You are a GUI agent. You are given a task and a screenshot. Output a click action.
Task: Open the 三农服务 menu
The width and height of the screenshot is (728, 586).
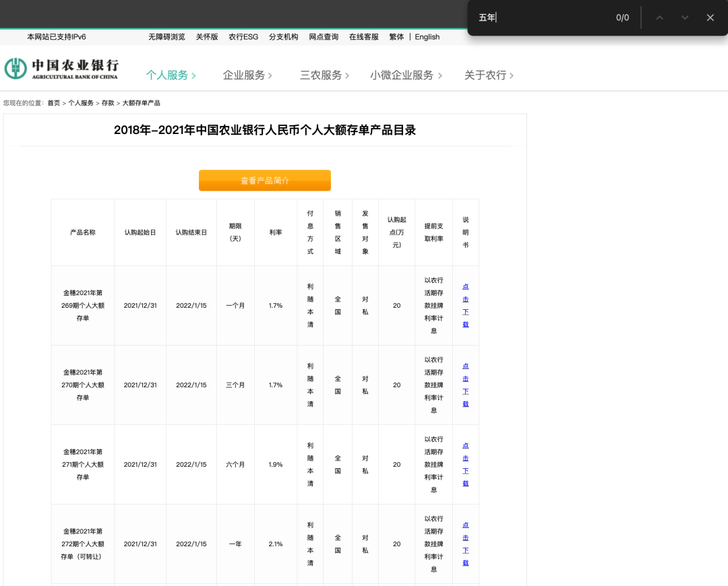(322, 75)
